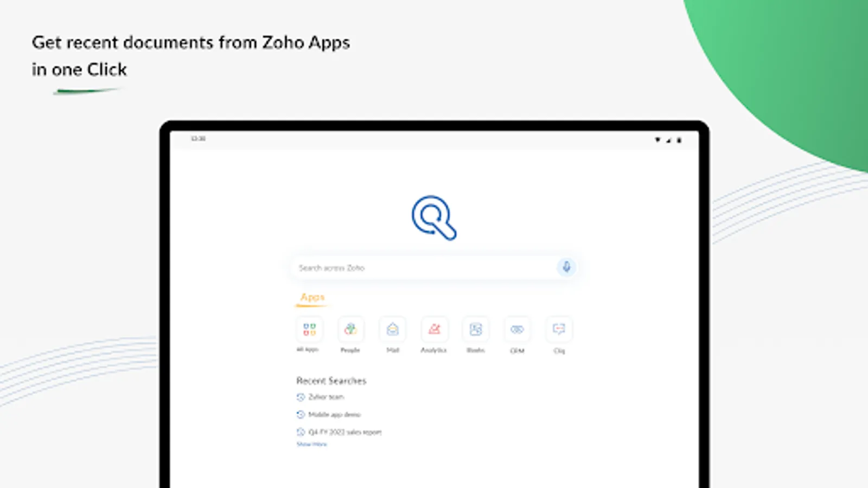Focus the 'Search across Zoho' field
Image resolution: width=868 pixels, height=488 pixels.
[x=434, y=267]
